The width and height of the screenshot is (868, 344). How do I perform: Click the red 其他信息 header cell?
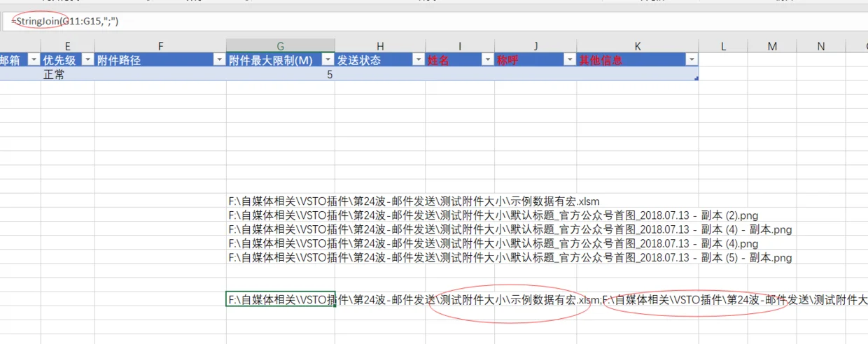[638, 60]
